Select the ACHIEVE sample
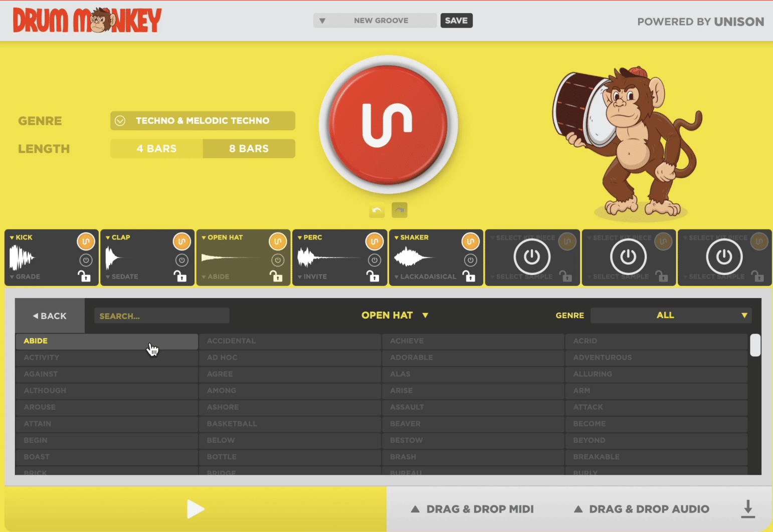 [473, 341]
